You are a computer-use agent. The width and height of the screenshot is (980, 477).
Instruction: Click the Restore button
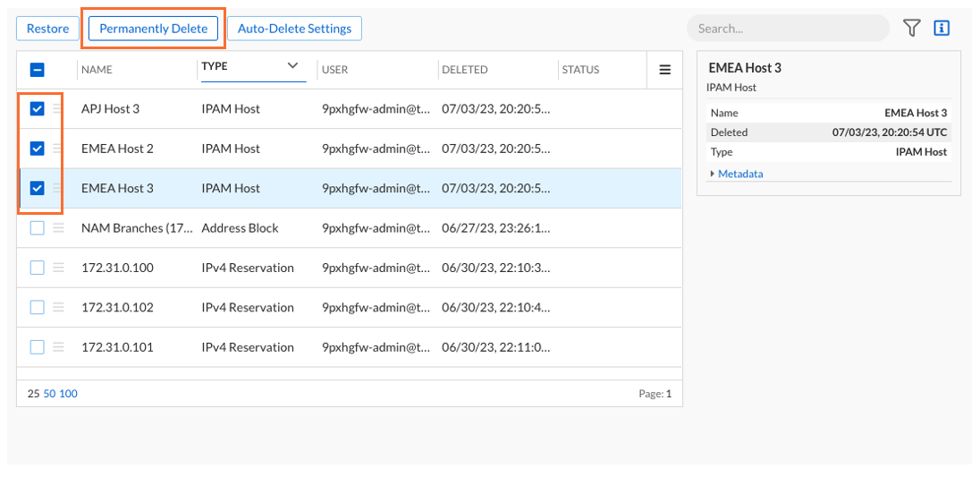[x=47, y=29]
